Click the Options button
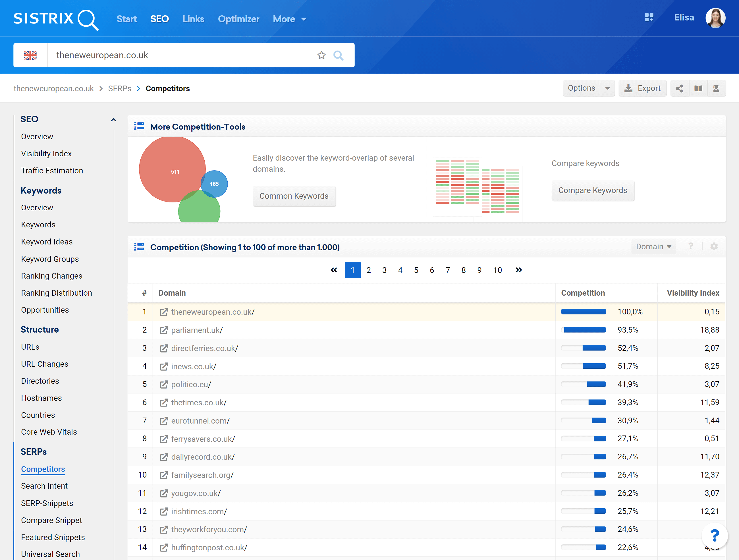The image size is (739, 560). pos(581,88)
